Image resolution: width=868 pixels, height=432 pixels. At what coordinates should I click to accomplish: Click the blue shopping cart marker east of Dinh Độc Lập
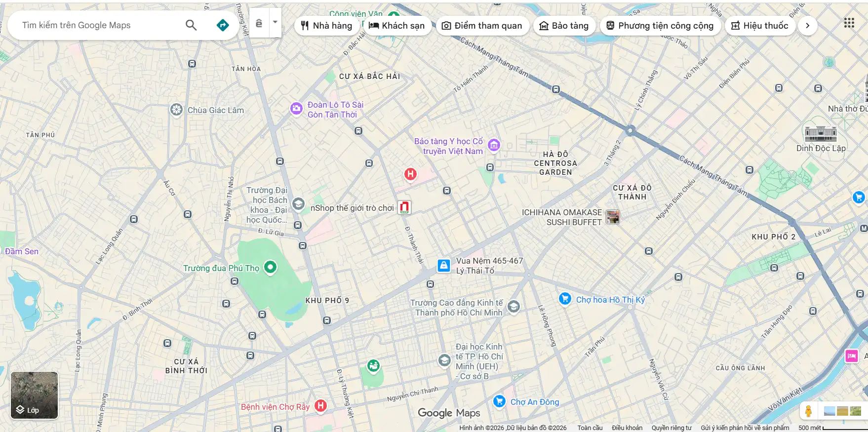tap(859, 197)
